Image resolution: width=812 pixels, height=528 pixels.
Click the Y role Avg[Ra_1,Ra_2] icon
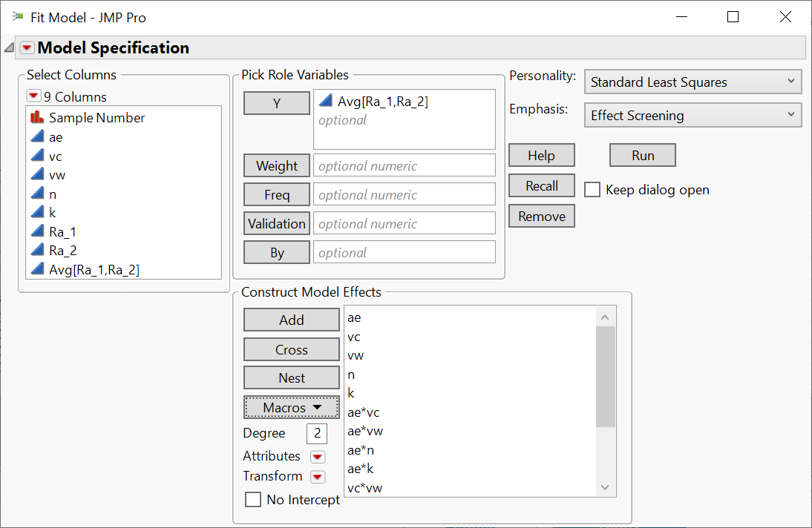[325, 102]
